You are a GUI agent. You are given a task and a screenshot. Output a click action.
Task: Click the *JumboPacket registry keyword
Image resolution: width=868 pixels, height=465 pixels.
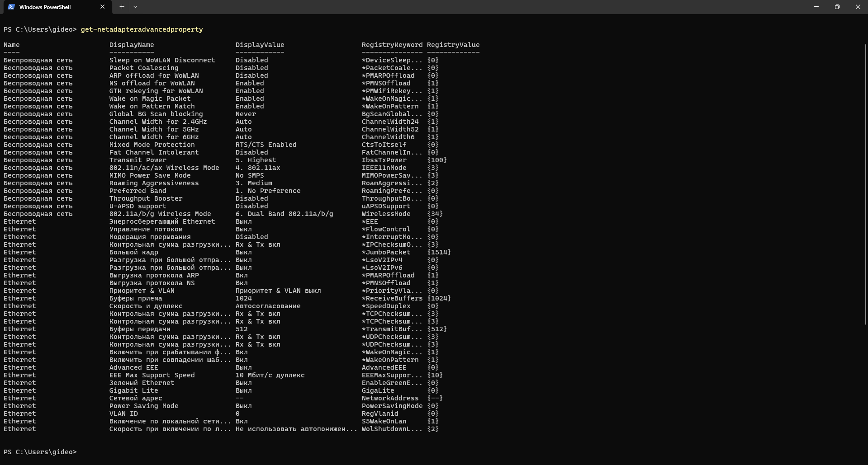[386, 252]
